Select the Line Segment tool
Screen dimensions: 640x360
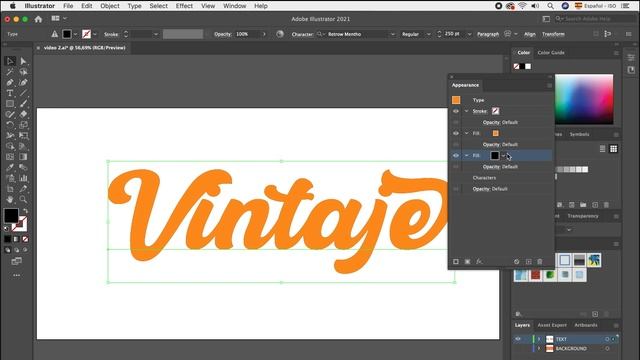[23, 93]
